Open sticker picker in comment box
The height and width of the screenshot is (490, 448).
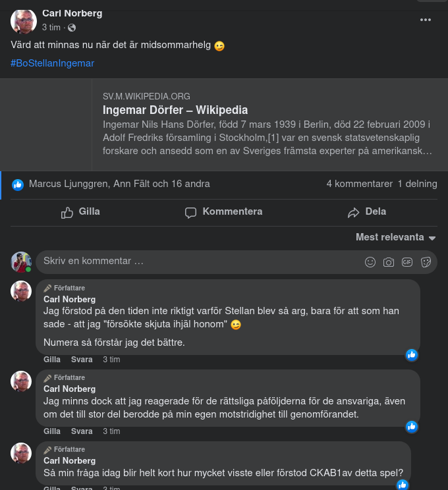pos(426,262)
